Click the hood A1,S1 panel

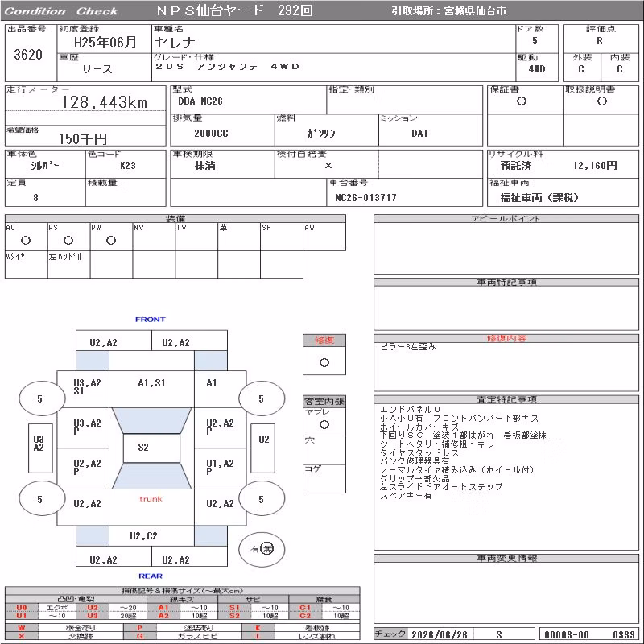click(x=151, y=389)
